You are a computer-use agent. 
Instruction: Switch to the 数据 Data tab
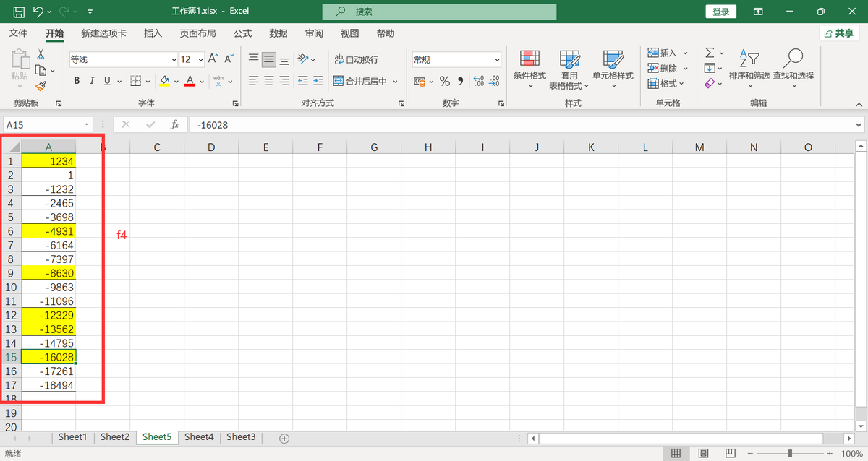coord(278,33)
